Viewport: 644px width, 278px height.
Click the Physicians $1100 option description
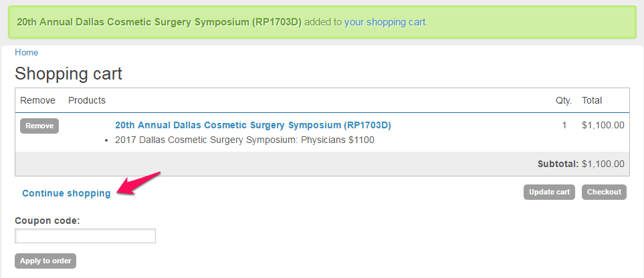click(x=245, y=140)
